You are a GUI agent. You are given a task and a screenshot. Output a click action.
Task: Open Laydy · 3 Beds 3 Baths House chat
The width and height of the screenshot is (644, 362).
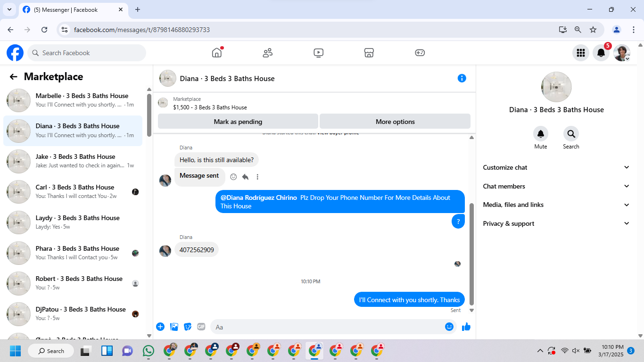pyautogui.click(x=73, y=222)
